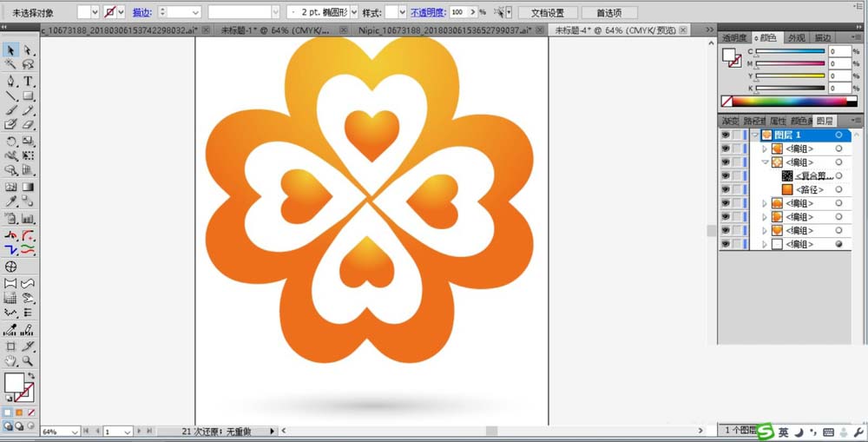Set paint mode to None (red slash)
Screen dimensions: 868x442
pos(31,412)
